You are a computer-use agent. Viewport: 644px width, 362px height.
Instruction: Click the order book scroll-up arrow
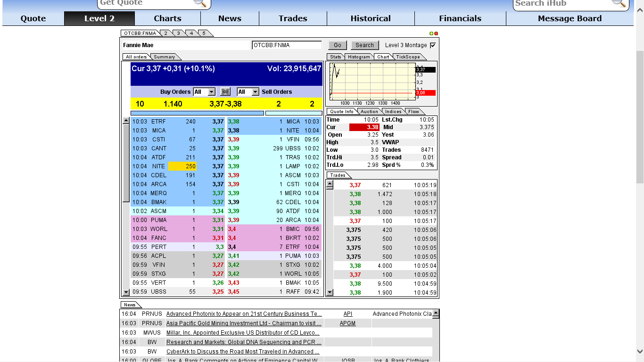(x=126, y=121)
